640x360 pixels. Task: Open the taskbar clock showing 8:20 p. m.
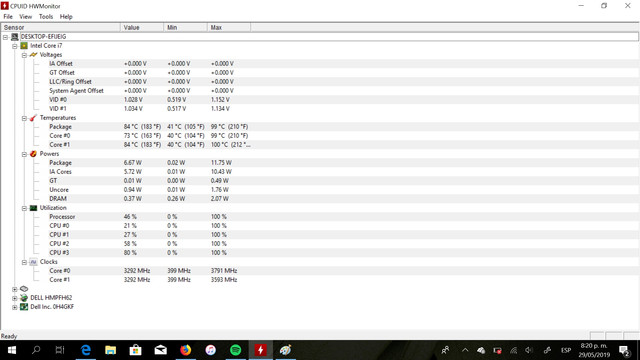coord(594,350)
